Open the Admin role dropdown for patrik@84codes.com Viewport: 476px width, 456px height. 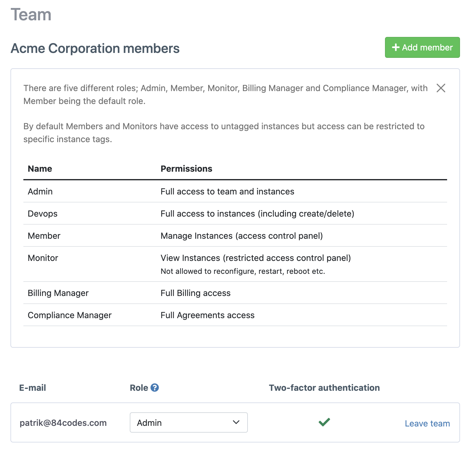point(189,422)
